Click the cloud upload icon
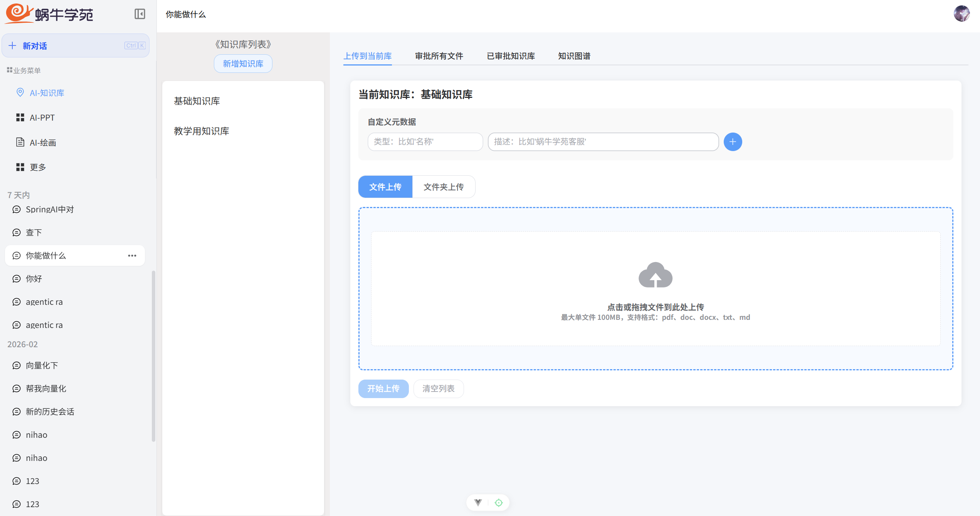The height and width of the screenshot is (516, 980). pyautogui.click(x=656, y=275)
